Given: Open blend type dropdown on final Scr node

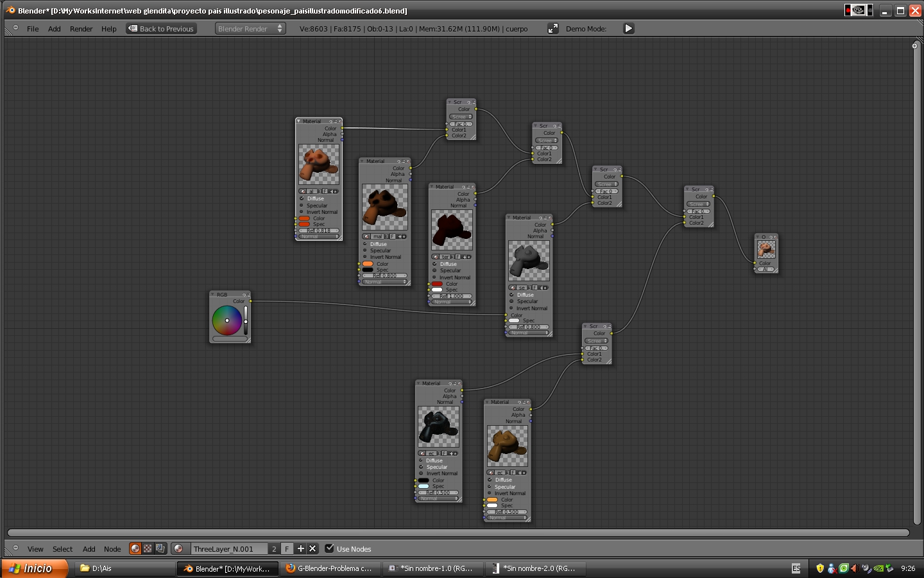Looking at the screenshot, I should 698,204.
